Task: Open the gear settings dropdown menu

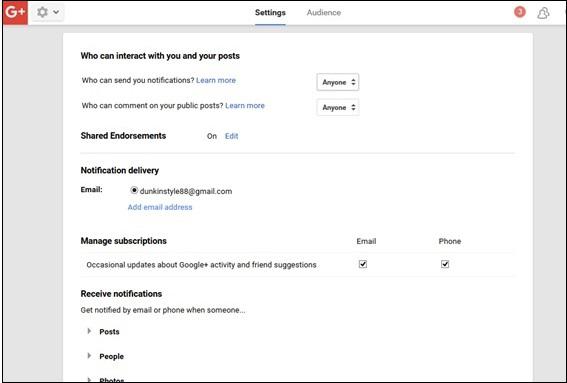Action: pyautogui.click(x=47, y=12)
